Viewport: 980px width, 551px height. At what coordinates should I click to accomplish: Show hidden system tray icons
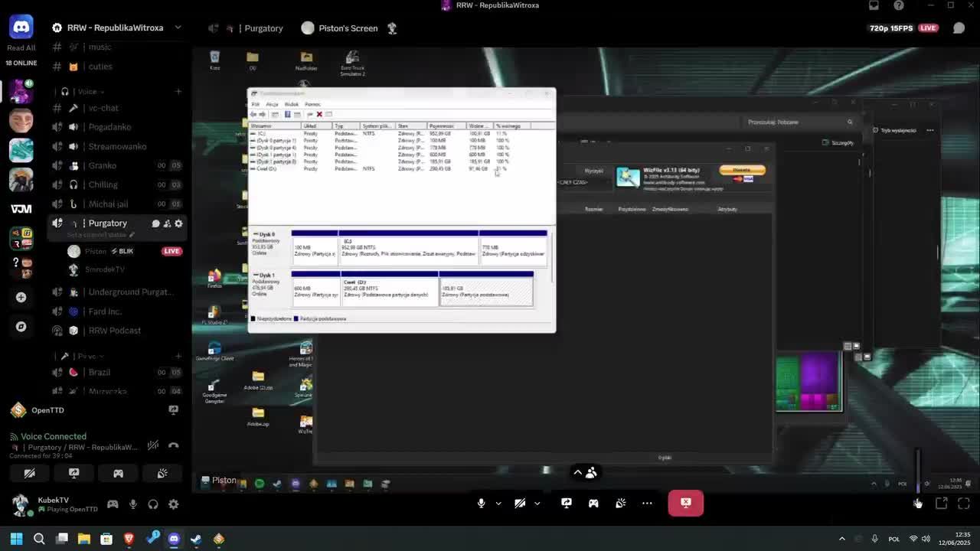pos(842,539)
